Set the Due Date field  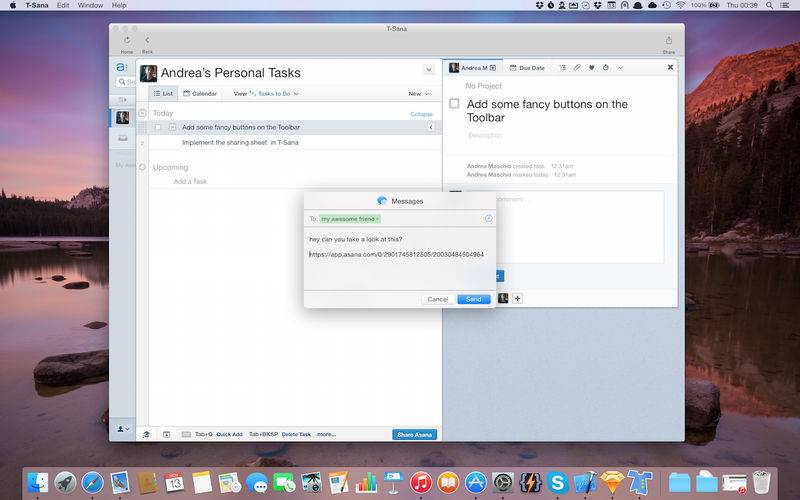(x=528, y=67)
